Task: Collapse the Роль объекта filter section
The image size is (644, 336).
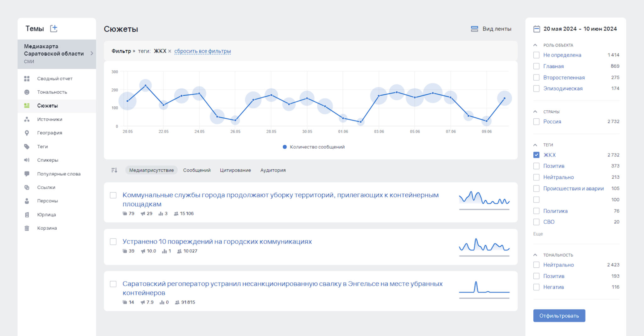Action: pos(535,45)
